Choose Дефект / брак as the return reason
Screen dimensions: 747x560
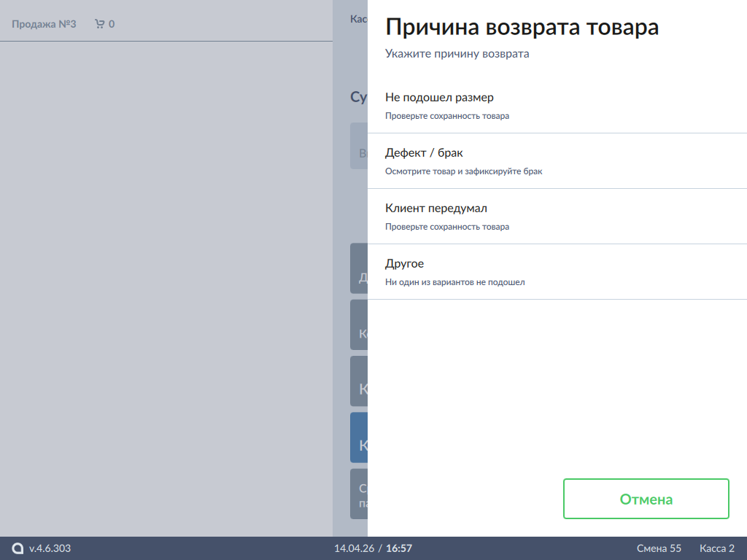click(557, 161)
